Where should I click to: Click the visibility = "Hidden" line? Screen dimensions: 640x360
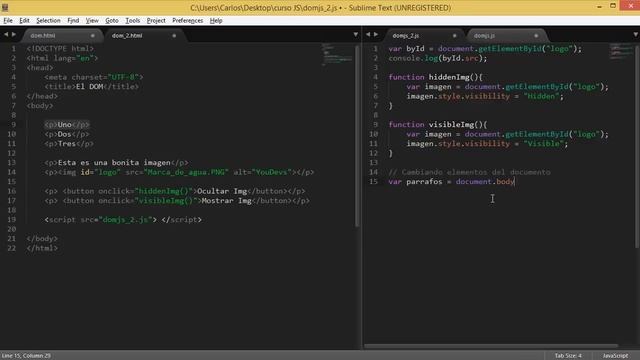(x=485, y=96)
